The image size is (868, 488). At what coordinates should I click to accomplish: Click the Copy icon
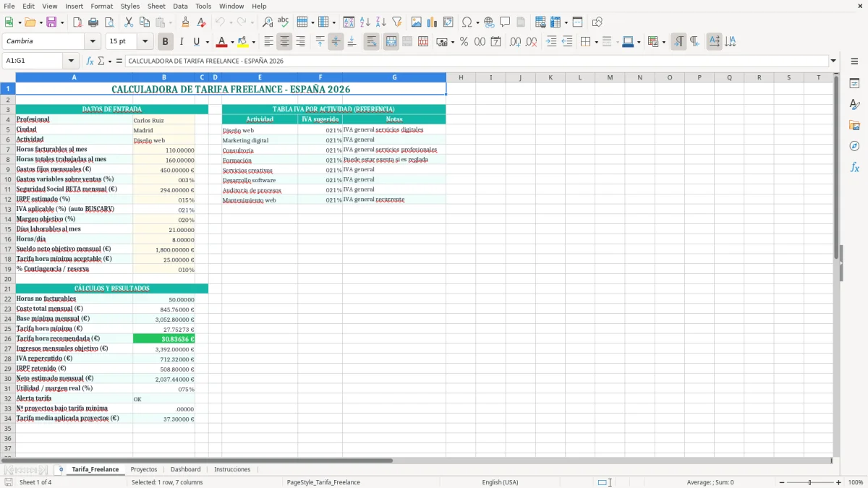(145, 22)
